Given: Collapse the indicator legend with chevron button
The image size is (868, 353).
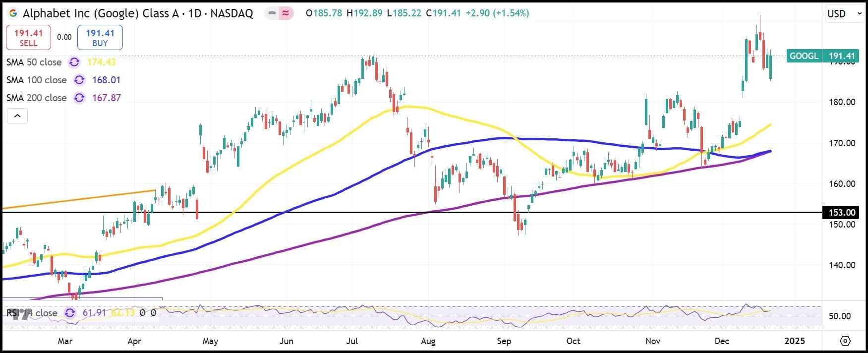Looking at the screenshot, I should pos(17,116).
